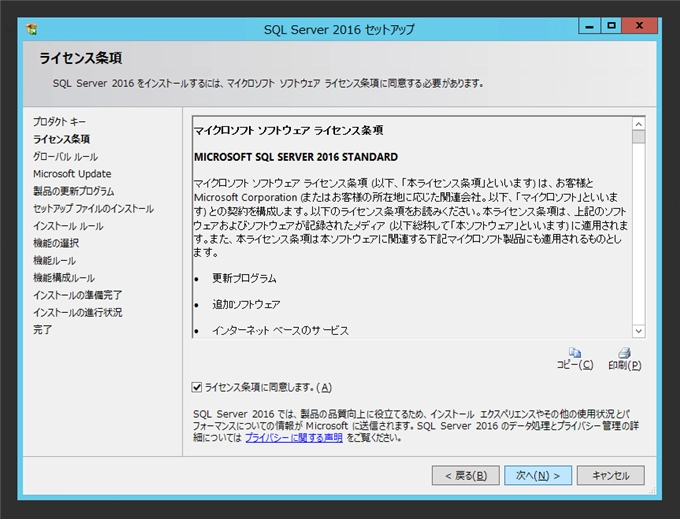Select the ライセンス条項 step in sidebar
The image size is (680, 519).
(x=62, y=139)
